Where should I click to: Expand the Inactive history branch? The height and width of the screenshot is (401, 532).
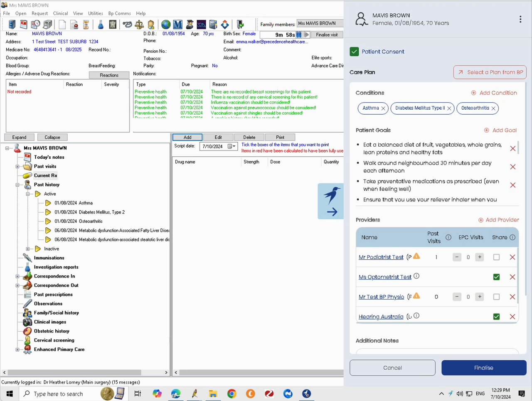[28, 249]
